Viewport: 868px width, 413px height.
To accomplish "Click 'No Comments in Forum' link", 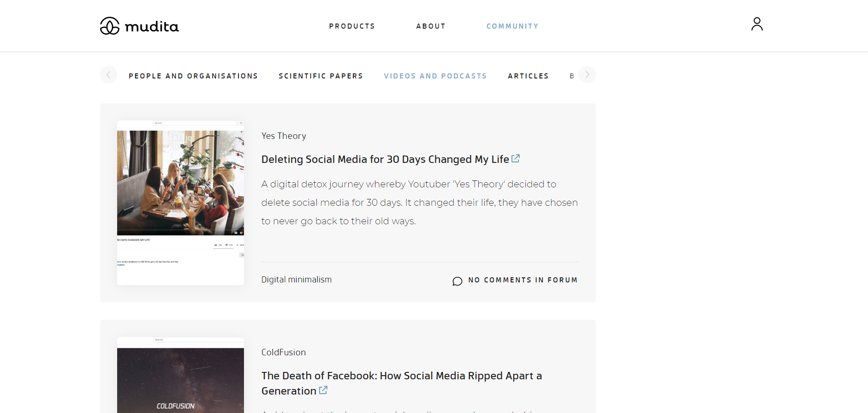I will point(523,280).
